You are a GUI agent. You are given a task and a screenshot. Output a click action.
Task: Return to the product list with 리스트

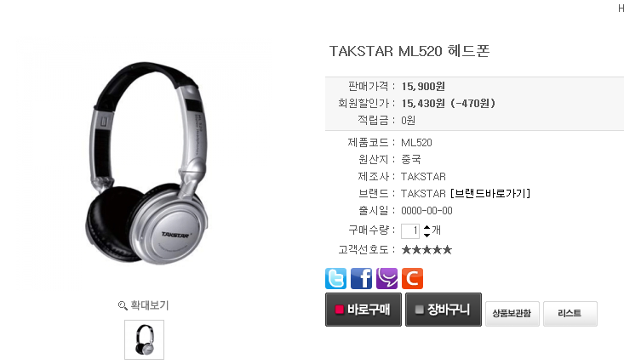point(570,314)
